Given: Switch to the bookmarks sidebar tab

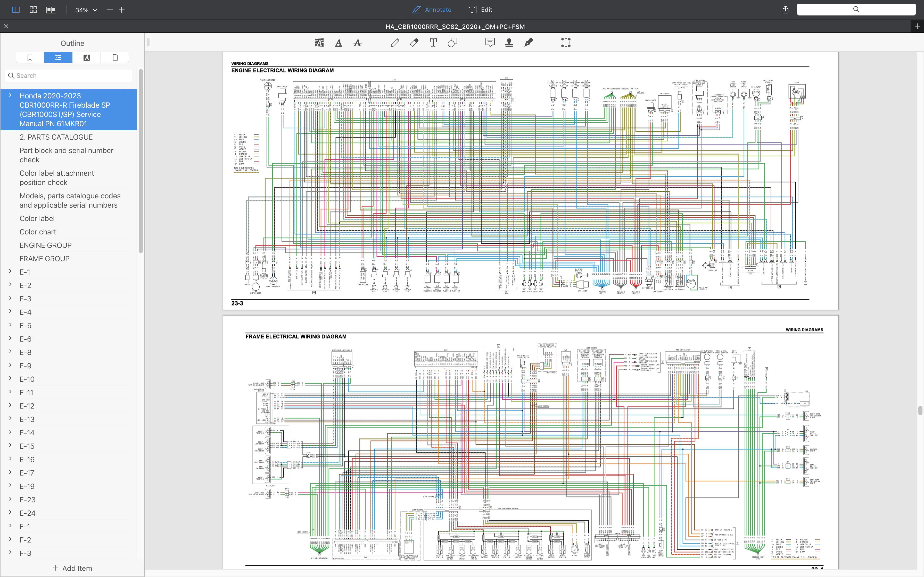Looking at the screenshot, I should 30,58.
